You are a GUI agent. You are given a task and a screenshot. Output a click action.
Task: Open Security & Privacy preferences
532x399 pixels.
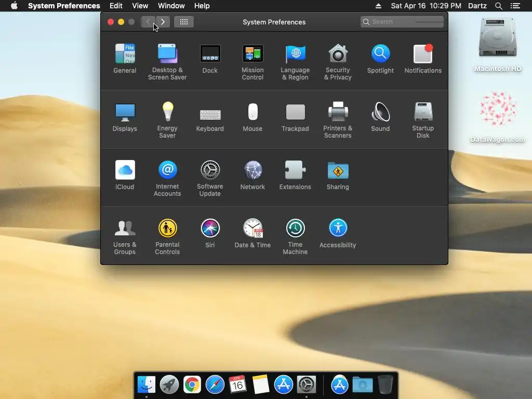tap(338, 62)
